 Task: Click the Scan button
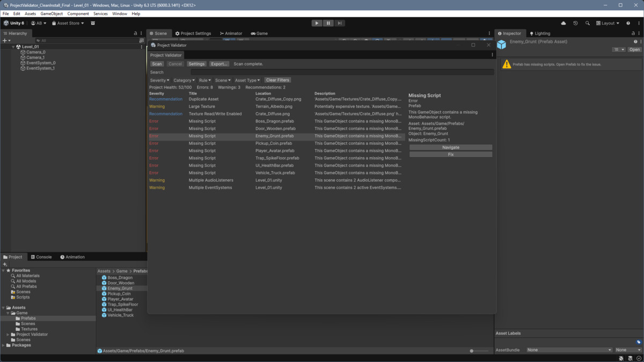[157, 64]
